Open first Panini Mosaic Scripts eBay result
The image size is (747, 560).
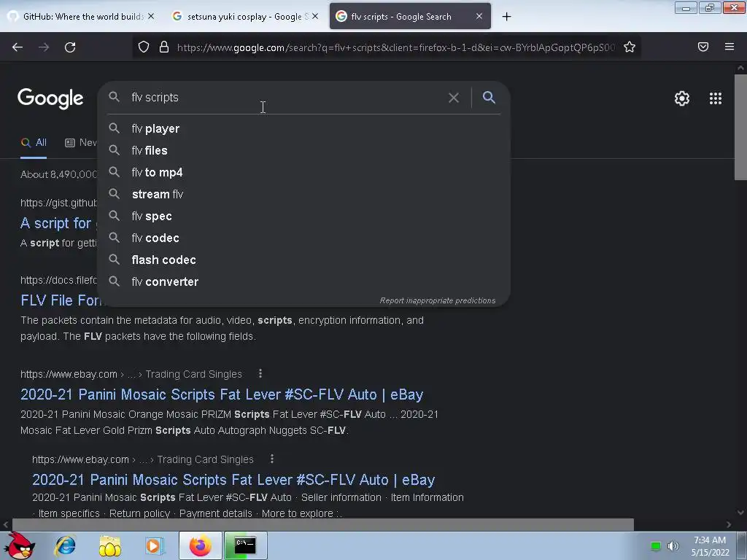coord(222,394)
